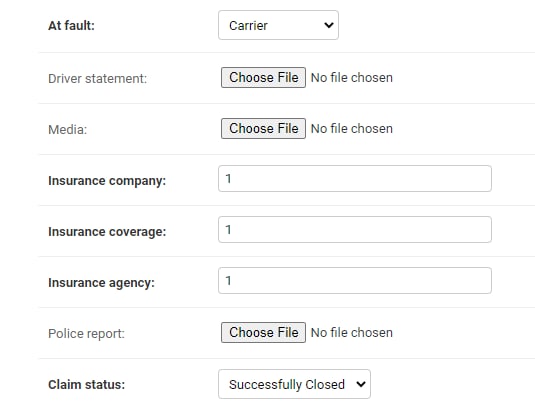535x408 pixels.
Task: Click the arrow icon on Claim status select
Action: (361, 384)
